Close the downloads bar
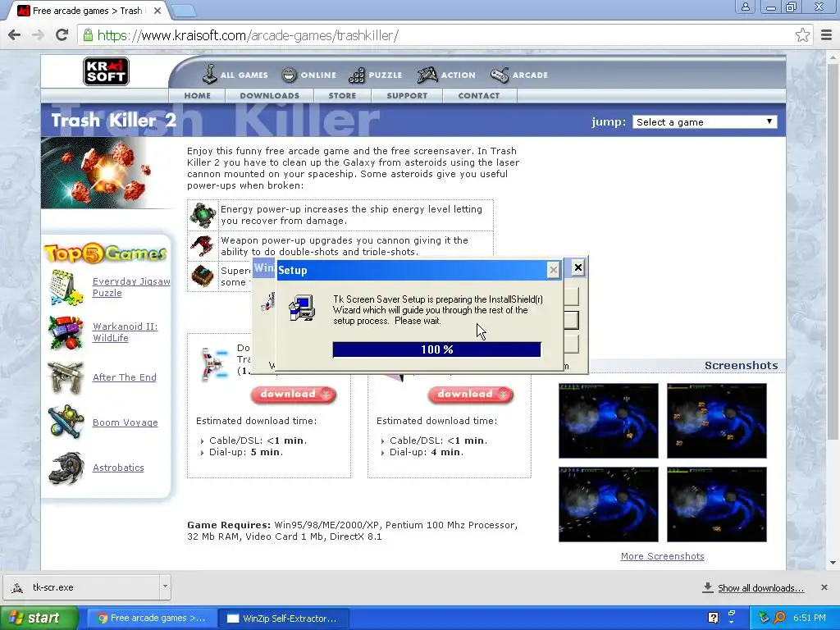The height and width of the screenshot is (630, 840). click(824, 587)
